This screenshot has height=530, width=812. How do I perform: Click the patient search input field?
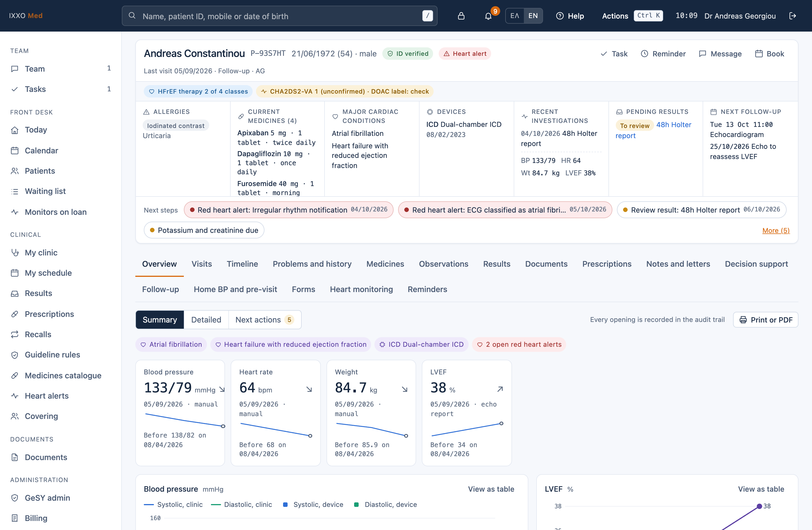point(279,16)
